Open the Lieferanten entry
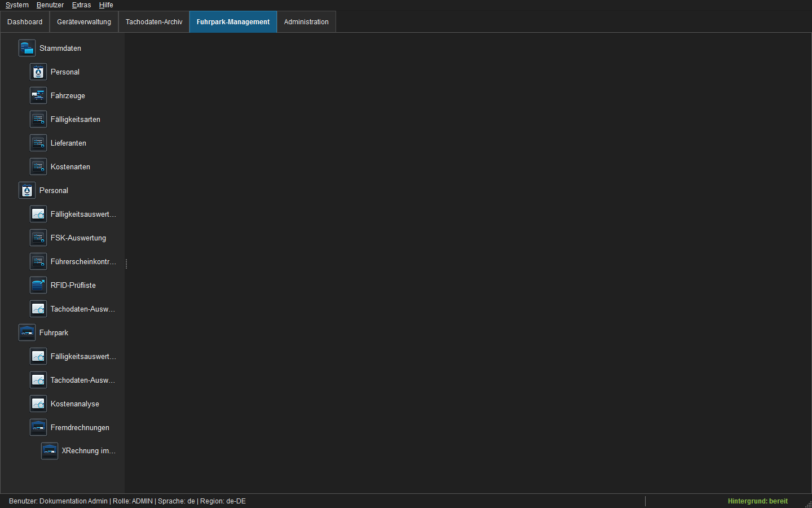The width and height of the screenshot is (812, 508). pyautogui.click(x=68, y=143)
